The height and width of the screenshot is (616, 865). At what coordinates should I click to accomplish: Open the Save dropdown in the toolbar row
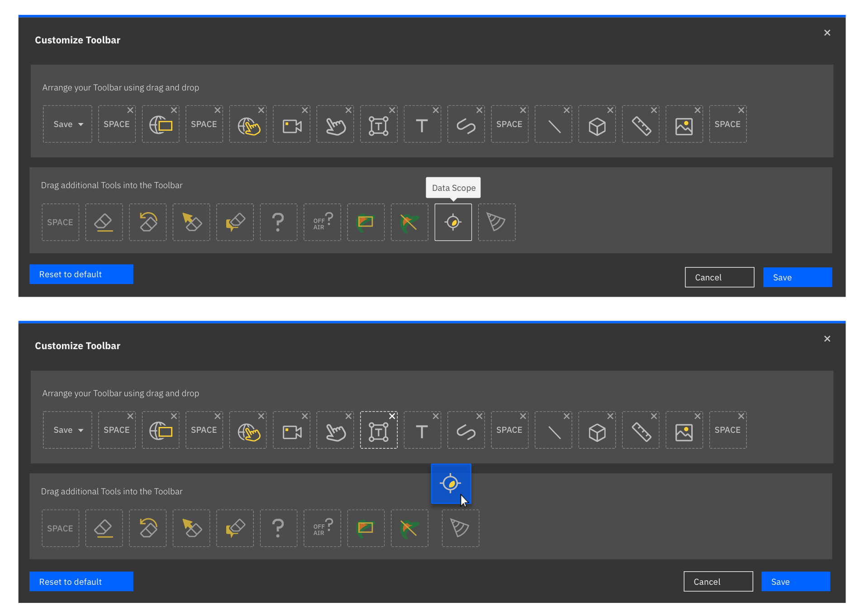[x=67, y=124]
